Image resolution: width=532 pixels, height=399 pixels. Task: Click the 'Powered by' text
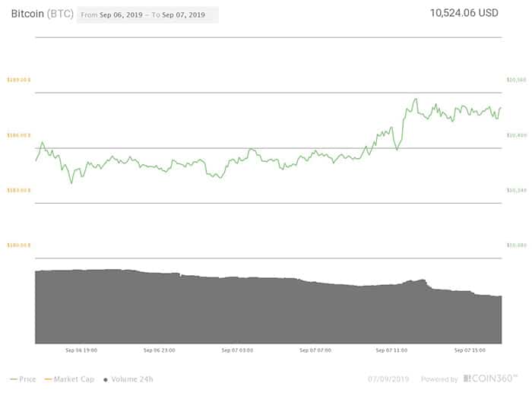[x=439, y=378]
